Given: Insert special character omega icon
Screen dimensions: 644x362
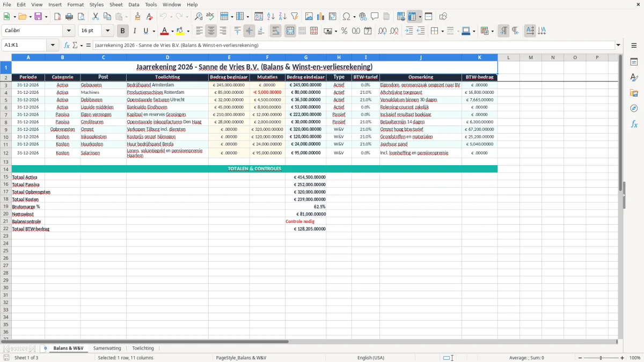Looking at the screenshot, I should tap(346, 17).
